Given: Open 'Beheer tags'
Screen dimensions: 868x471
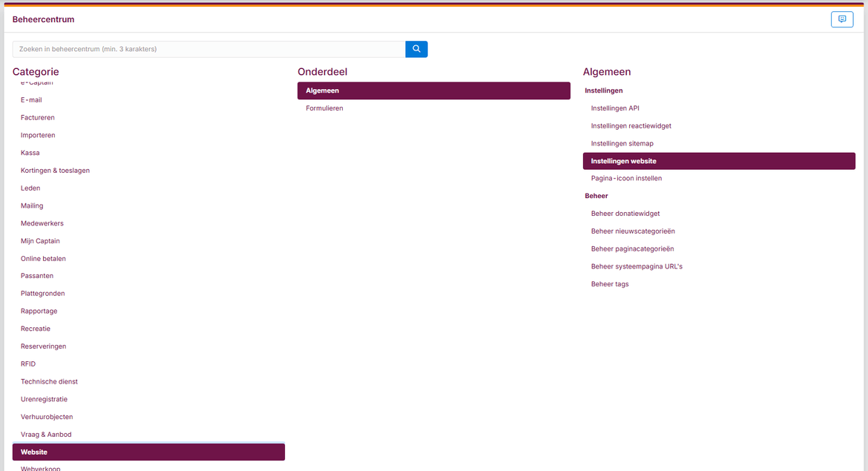Looking at the screenshot, I should pyautogui.click(x=609, y=283).
